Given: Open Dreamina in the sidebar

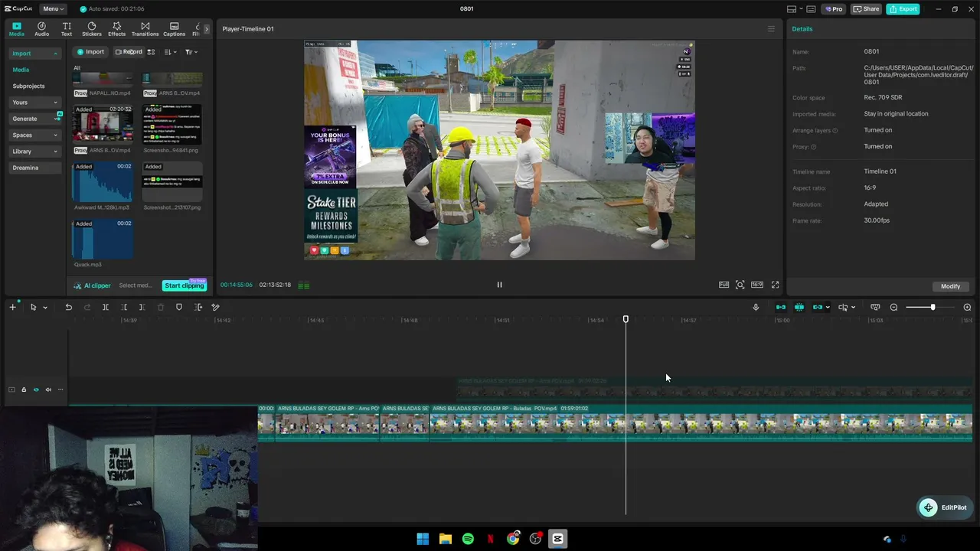Looking at the screenshot, I should [34, 168].
